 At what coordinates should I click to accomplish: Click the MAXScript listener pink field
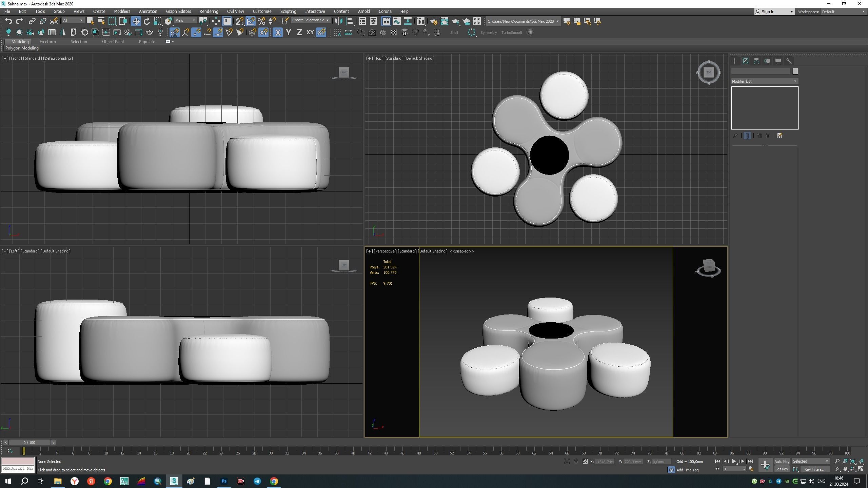(18, 461)
